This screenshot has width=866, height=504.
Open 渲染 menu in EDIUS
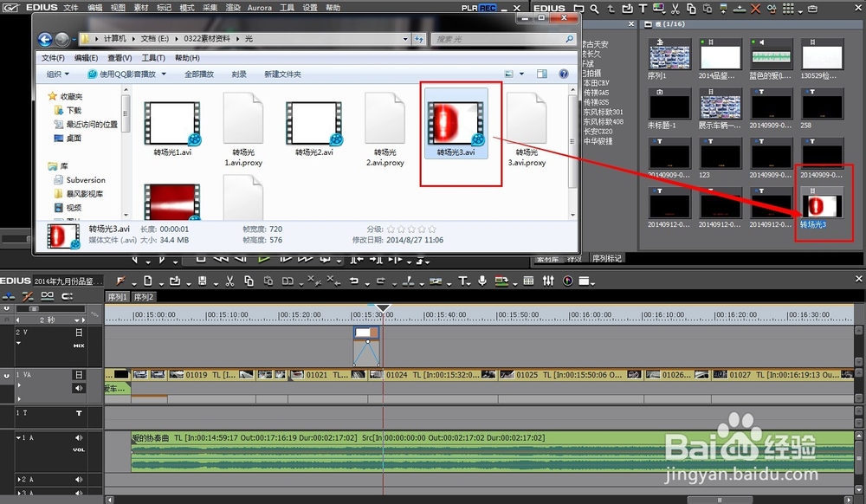pos(233,8)
